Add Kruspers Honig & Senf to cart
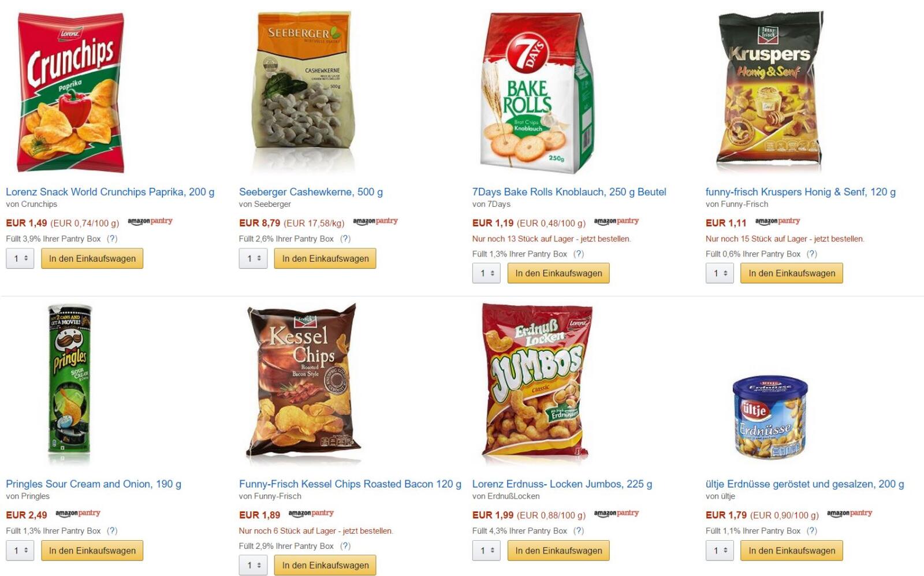The width and height of the screenshot is (924, 576). pos(792,273)
